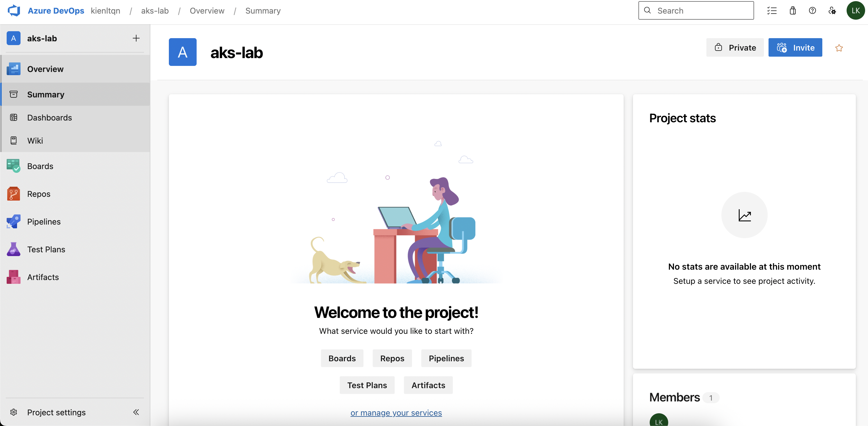The image size is (868, 426).
Task: Click the Pipelines icon in sidebar
Action: click(14, 222)
